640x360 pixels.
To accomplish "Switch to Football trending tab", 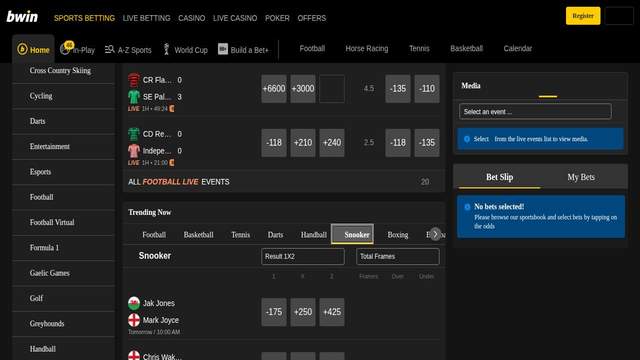I will pyautogui.click(x=154, y=235).
